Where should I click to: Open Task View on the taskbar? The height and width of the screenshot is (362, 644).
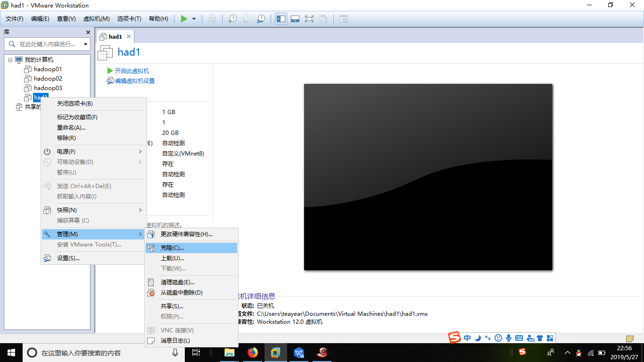[196, 353]
